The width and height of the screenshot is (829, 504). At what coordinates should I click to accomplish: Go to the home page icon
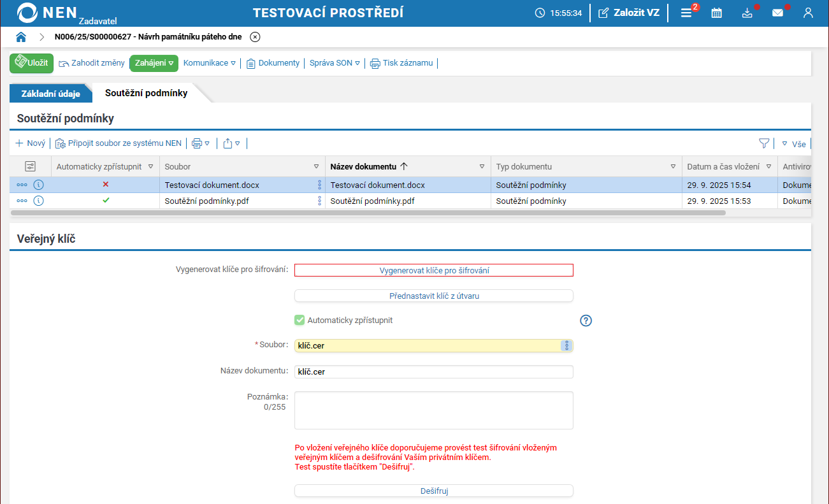click(x=21, y=37)
